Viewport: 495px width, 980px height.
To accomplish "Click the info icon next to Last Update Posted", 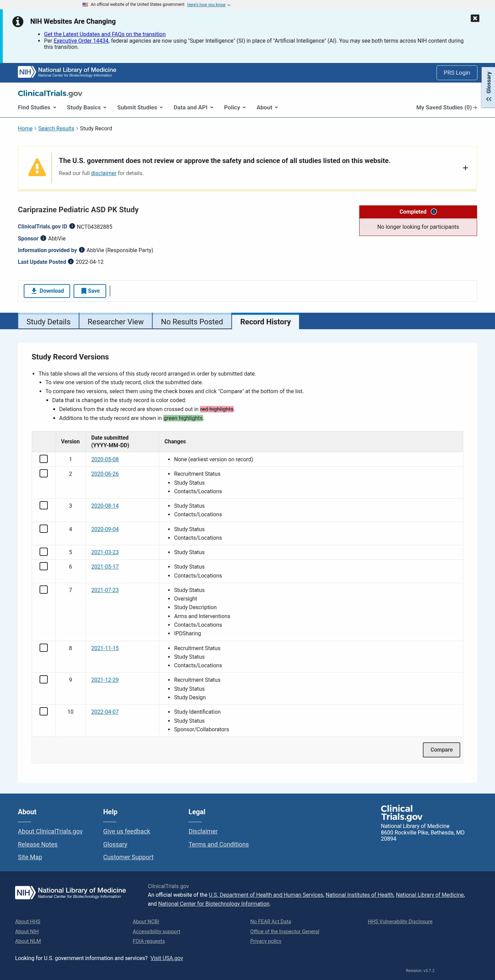I will pos(71,262).
